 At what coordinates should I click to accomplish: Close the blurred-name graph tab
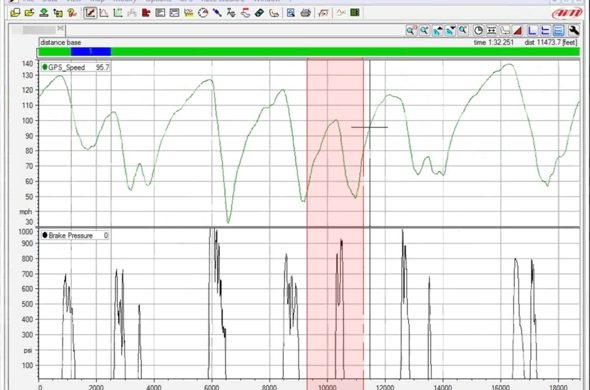61,28
